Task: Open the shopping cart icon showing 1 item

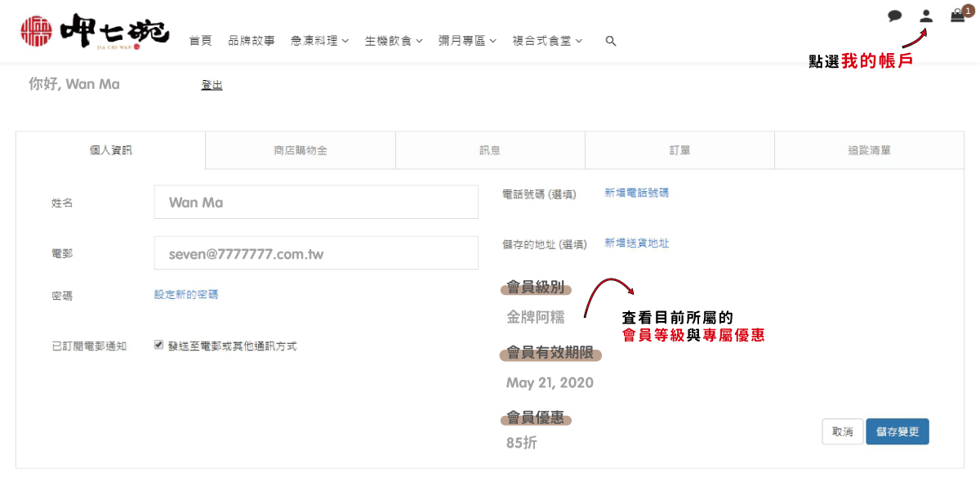Action: point(957,15)
